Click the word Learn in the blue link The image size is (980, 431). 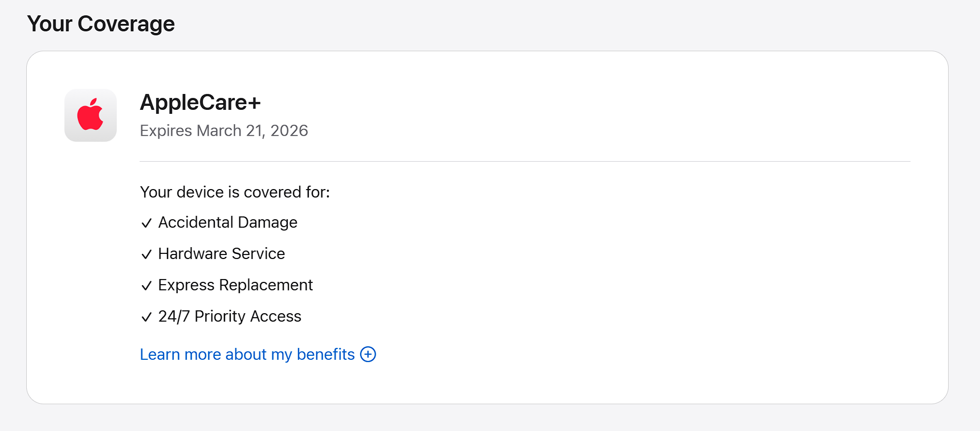[x=160, y=354]
